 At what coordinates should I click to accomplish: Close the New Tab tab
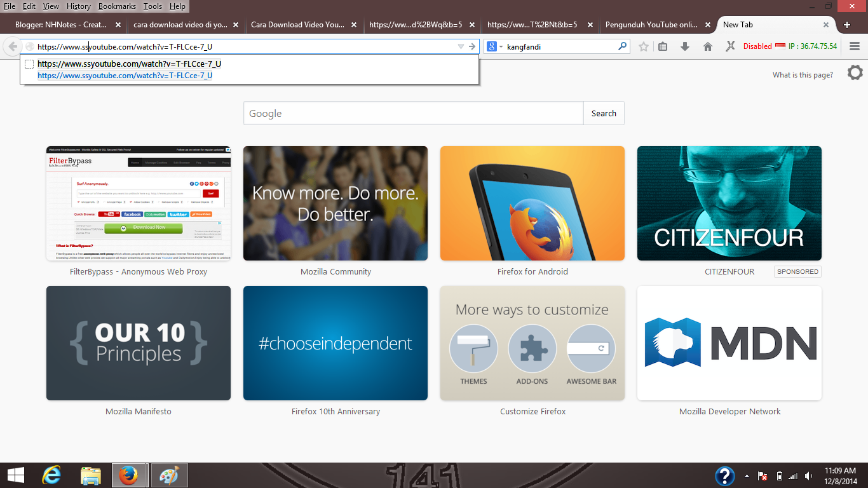(x=826, y=25)
